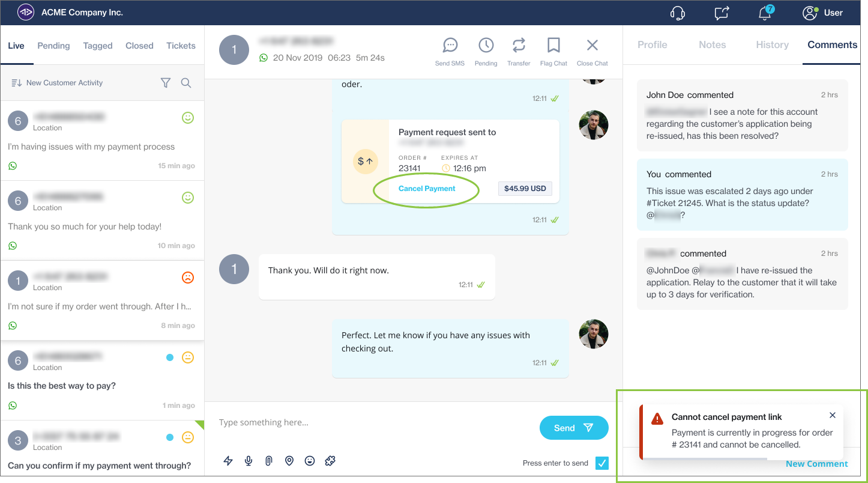
Task: Toggle Press enter to send checkbox
Action: pyautogui.click(x=601, y=463)
